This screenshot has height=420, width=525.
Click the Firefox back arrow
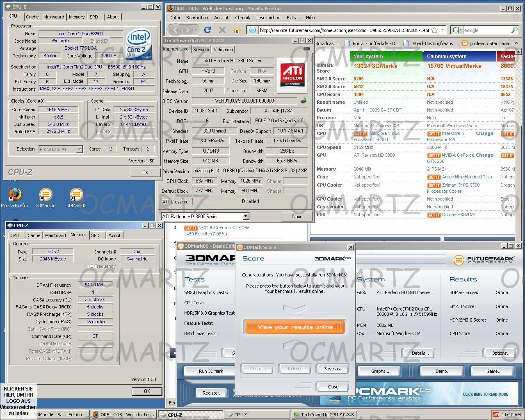(x=175, y=30)
